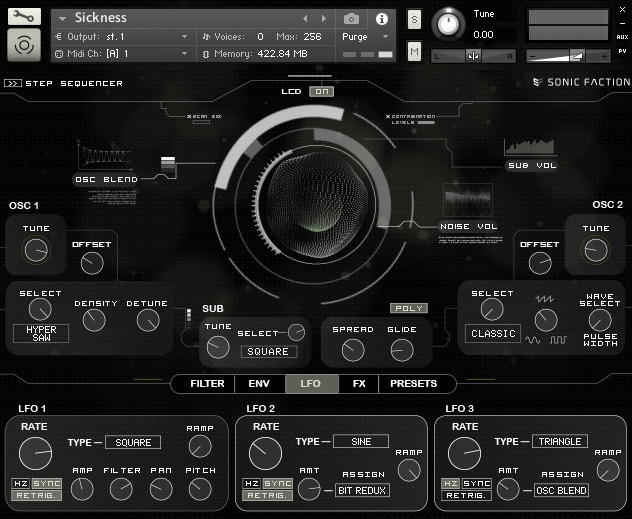Screen dimensions: 632x519
Task: Switch to the FILTER tab
Action: click(207, 384)
